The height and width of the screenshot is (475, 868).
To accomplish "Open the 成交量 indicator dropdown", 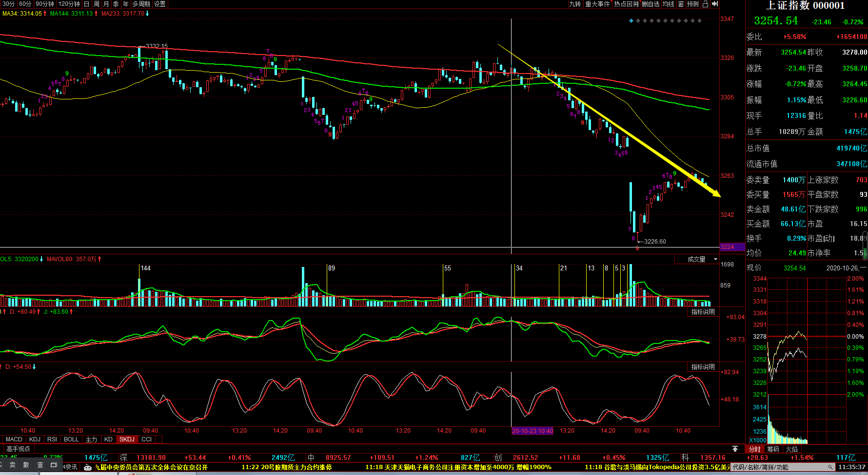I will [702, 259].
